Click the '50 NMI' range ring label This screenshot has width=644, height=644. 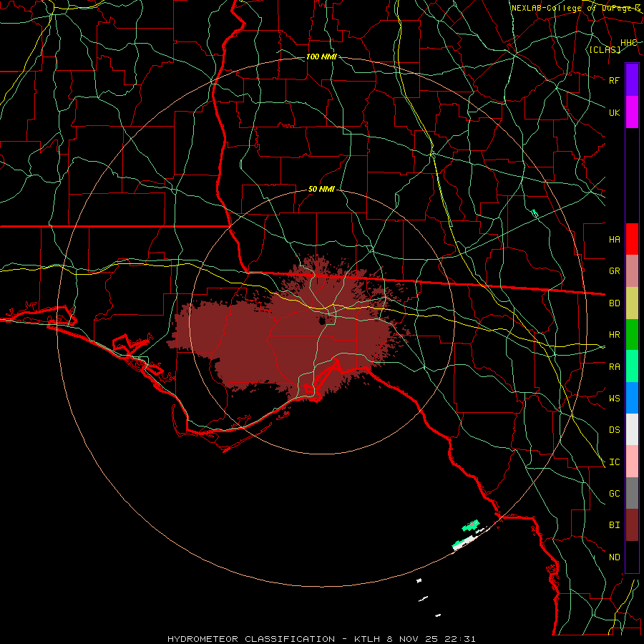321,189
